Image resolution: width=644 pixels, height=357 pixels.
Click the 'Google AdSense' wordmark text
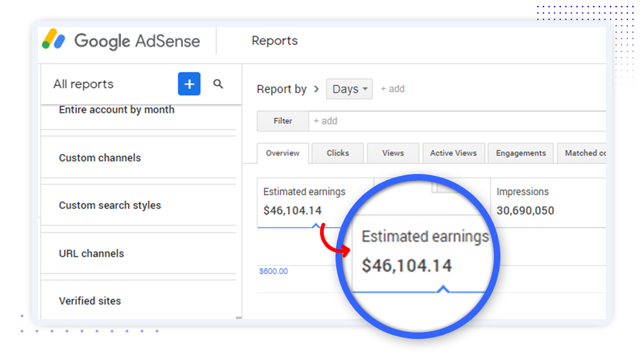pos(137,41)
